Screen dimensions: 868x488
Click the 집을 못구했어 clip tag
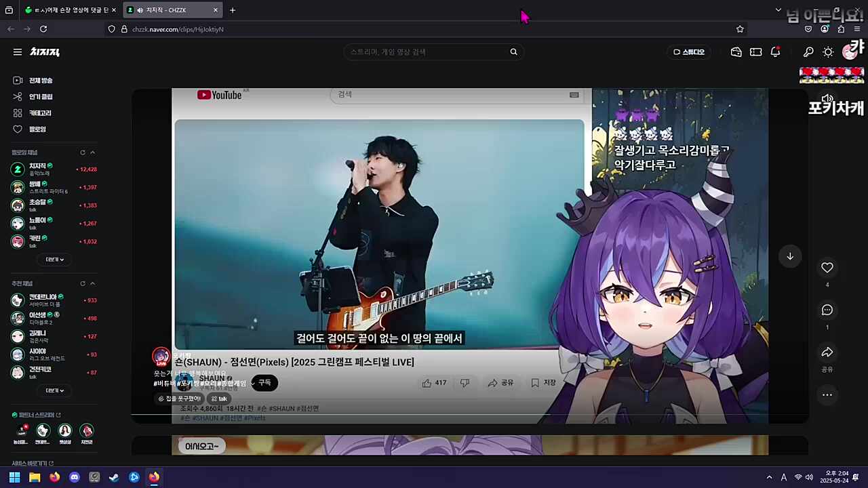click(179, 399)
